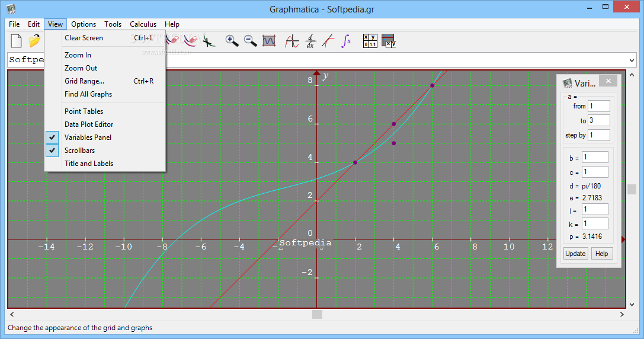Click the Graphmatica app icon in title bar
The height and width of the screenshot is (339, 644).
pyautogui.click(x=11, y=9)
